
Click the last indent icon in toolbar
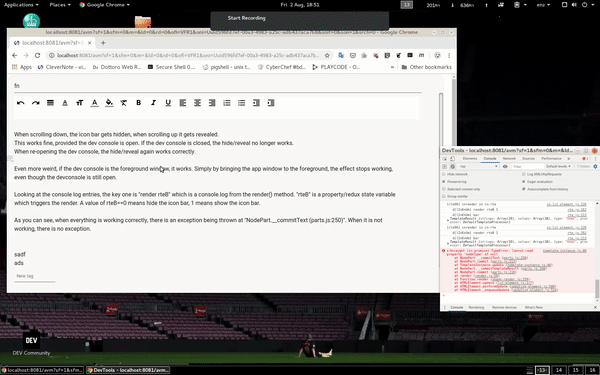coord(271,103)
